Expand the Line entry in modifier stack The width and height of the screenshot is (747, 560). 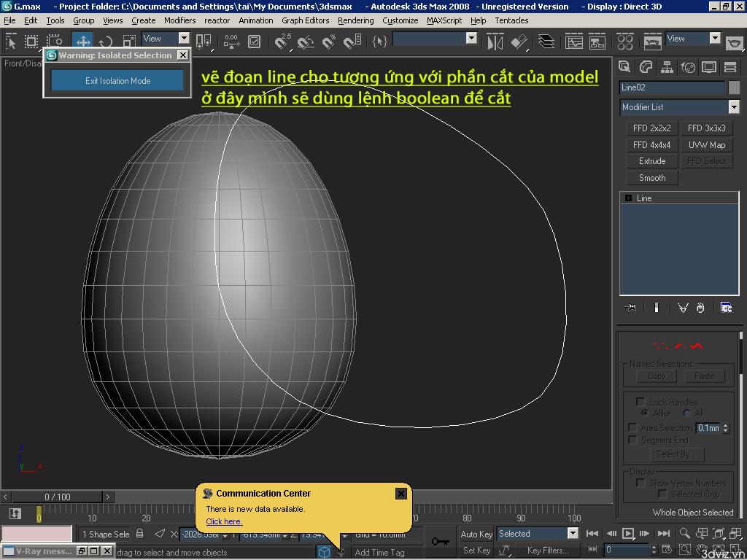pyautogui.click(x=628, y=198)
